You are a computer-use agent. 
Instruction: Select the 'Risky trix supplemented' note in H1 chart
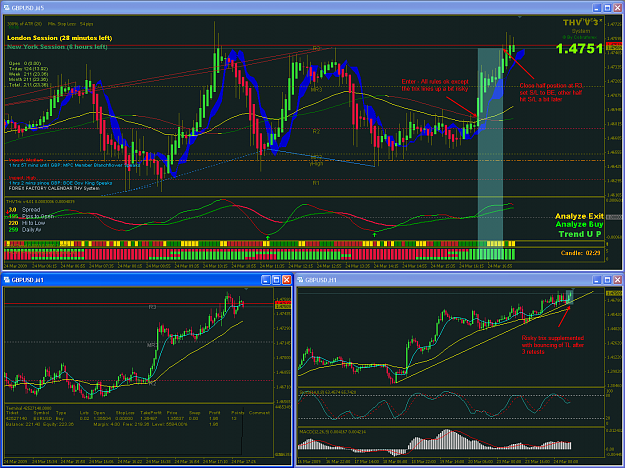click(x=553, y=345)
